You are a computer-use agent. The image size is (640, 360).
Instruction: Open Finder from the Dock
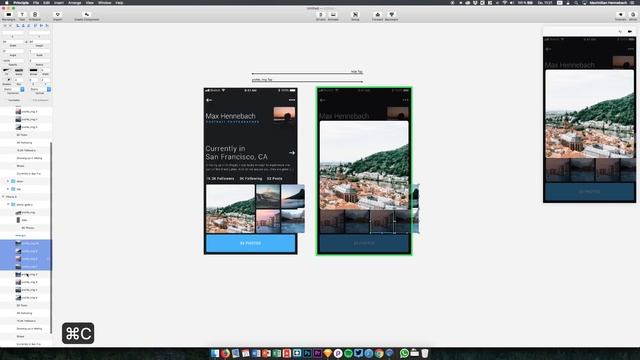pos(215,353)
